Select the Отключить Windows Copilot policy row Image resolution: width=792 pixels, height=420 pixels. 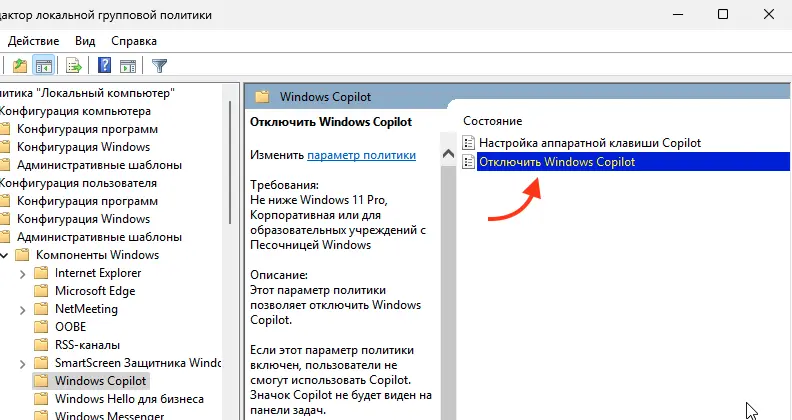(x=633, y=162)
